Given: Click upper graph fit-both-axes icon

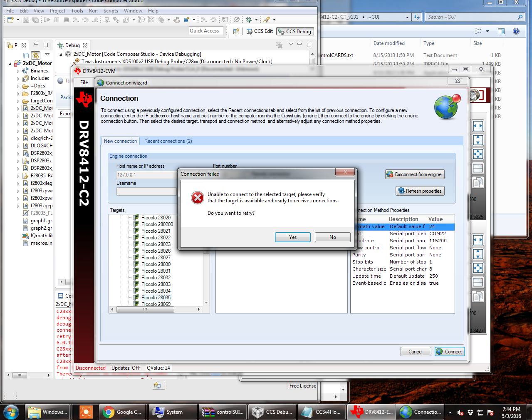Looking at the screenshot, I should coord(478,154).
